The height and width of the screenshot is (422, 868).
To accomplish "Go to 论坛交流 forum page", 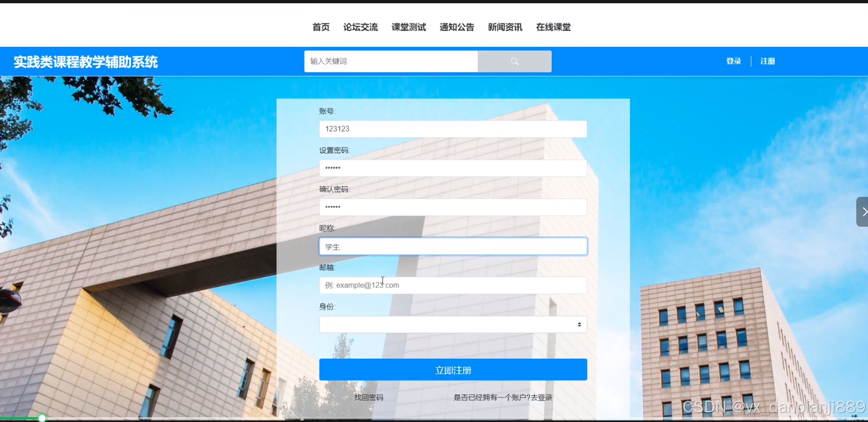I will pyautogui.click(x=361, y=27).
